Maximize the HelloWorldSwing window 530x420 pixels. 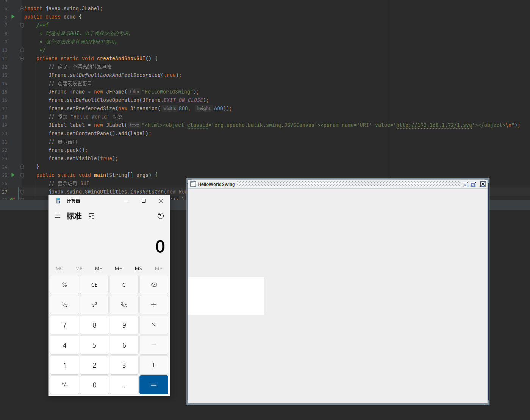click(474, 184)
